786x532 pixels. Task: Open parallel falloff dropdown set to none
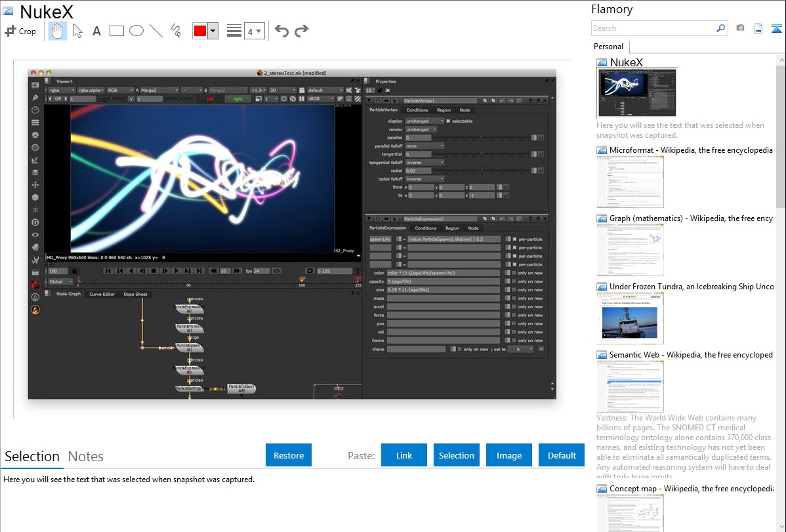pyautogui.click(x=424, y=146)
